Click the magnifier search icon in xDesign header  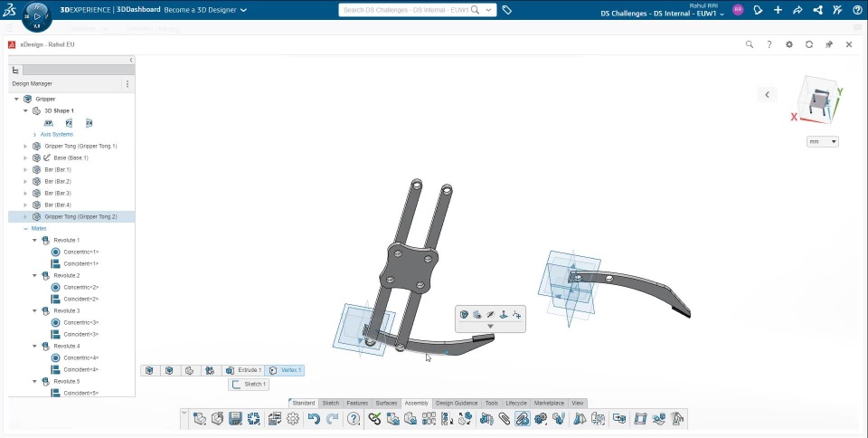(x=750, y=44)
